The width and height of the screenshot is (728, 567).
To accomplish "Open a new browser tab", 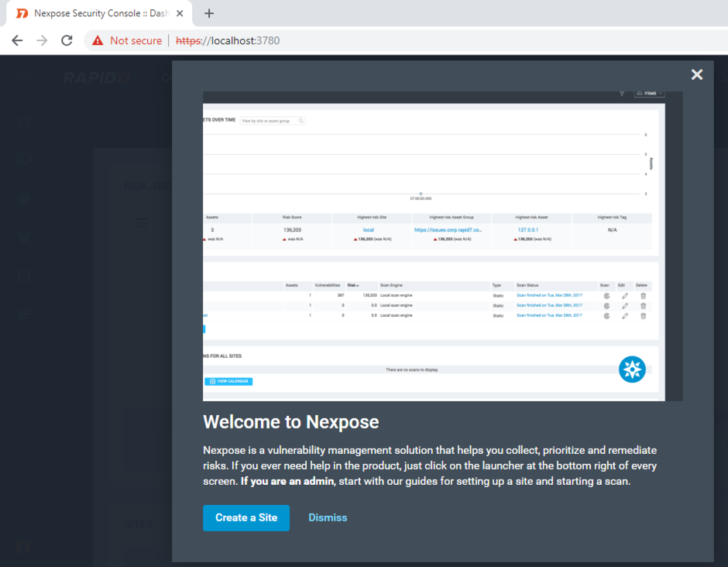I will click(x=209, y=13).
